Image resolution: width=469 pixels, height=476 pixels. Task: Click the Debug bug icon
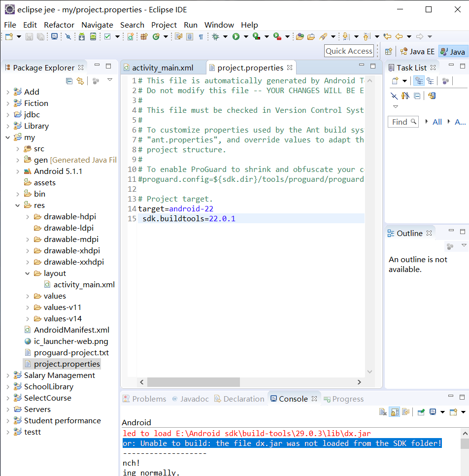(215, 37)
